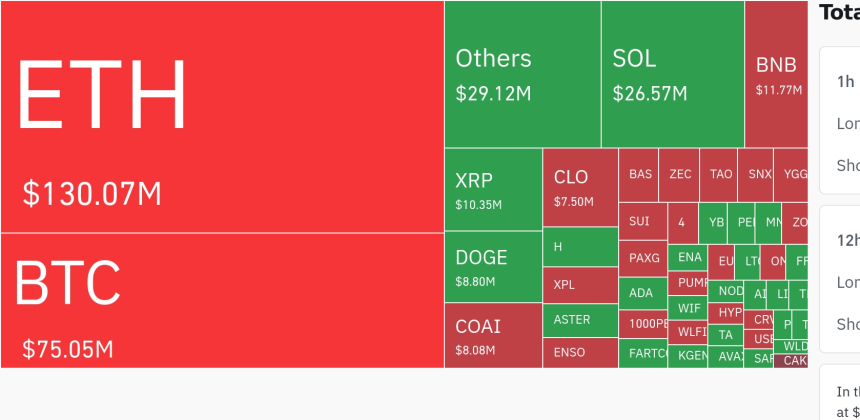Select the BNB $11.77M tile
Image resolution: width=860 pixels, height=420 pixels.
pos(776,74)
